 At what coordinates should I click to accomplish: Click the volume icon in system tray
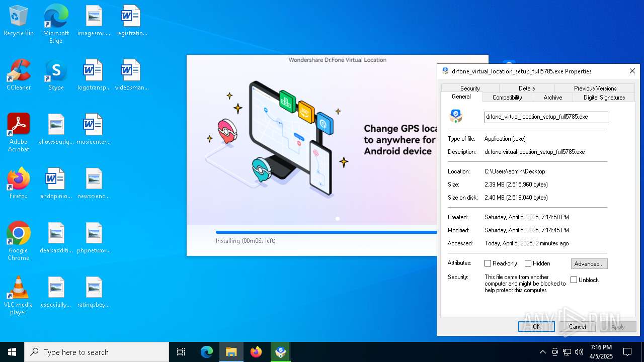tap(579, 352)
